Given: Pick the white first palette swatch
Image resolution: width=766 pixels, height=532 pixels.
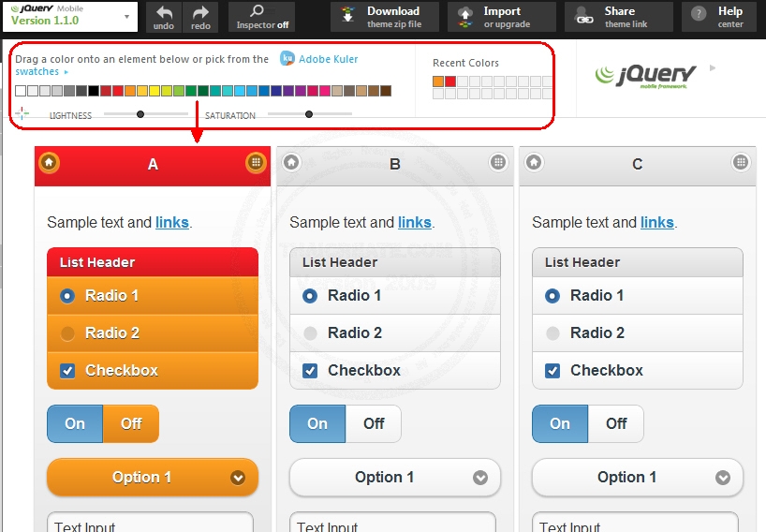Looking at the screenshot, I should 21,90.
